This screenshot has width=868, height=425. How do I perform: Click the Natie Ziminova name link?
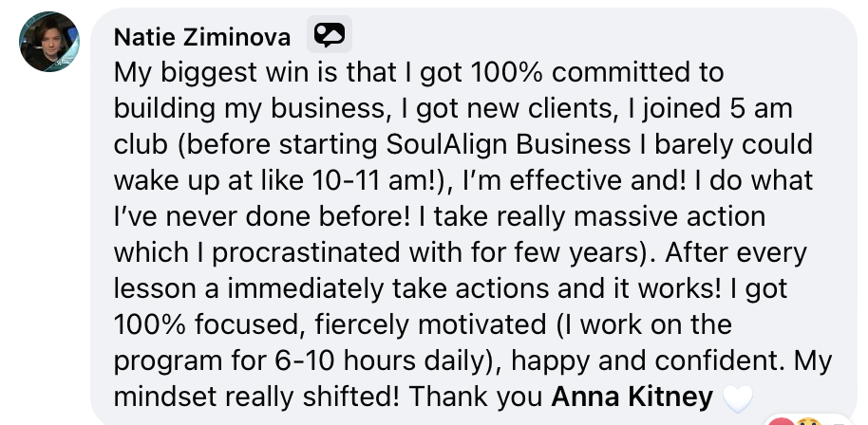coord(202,38)
